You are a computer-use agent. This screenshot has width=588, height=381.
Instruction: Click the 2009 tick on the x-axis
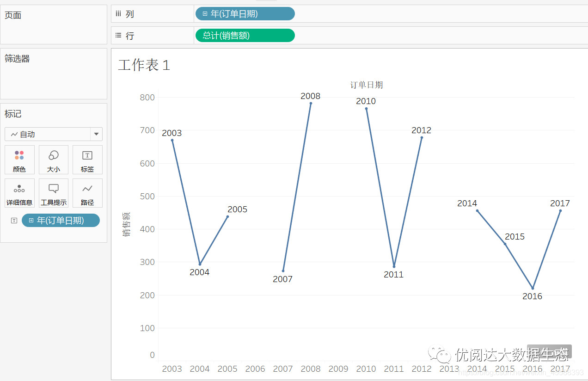pos(338,369)
